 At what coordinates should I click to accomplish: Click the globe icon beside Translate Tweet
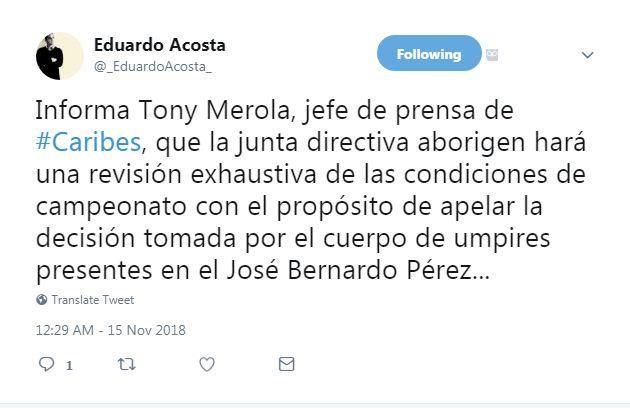point(42,299)
